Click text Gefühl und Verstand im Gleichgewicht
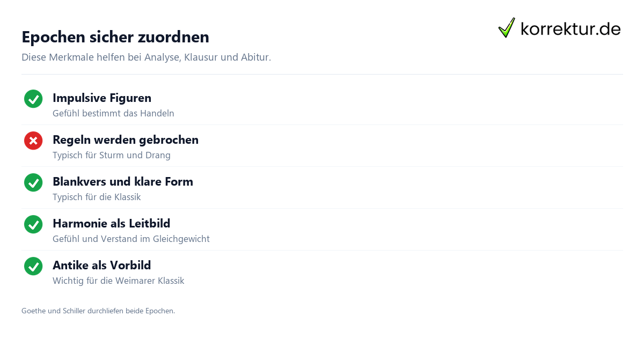Viewport: 644px width, 338px height. coord(131,239)
